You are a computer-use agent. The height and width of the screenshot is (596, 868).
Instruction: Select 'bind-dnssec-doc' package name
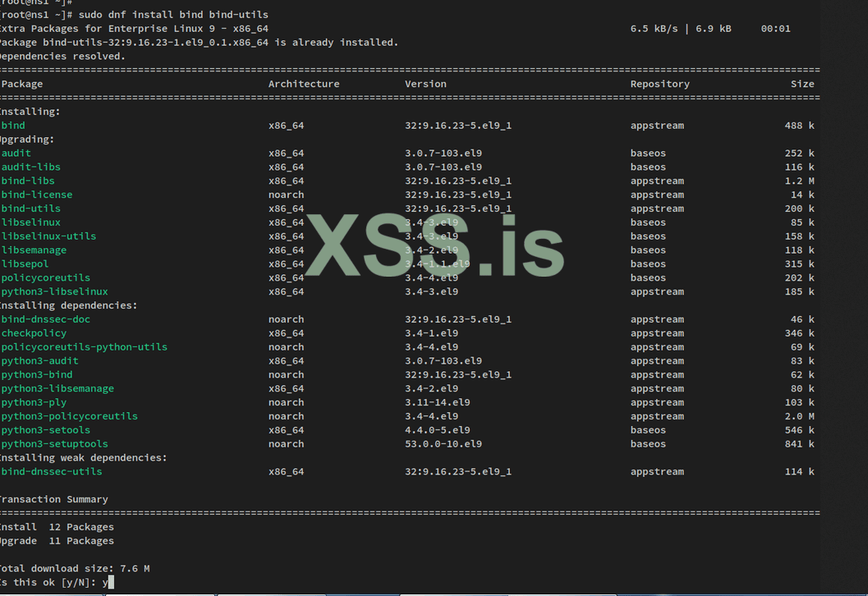pos(46,319)
